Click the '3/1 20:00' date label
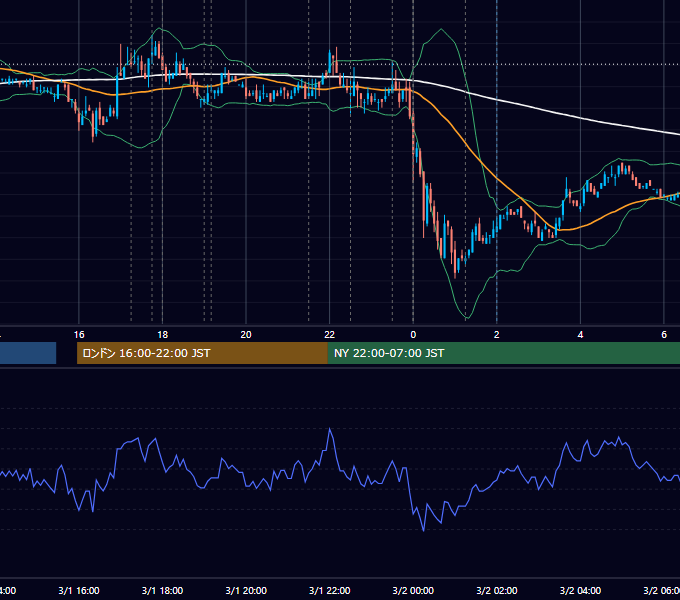680x600 pixels. 246,590
